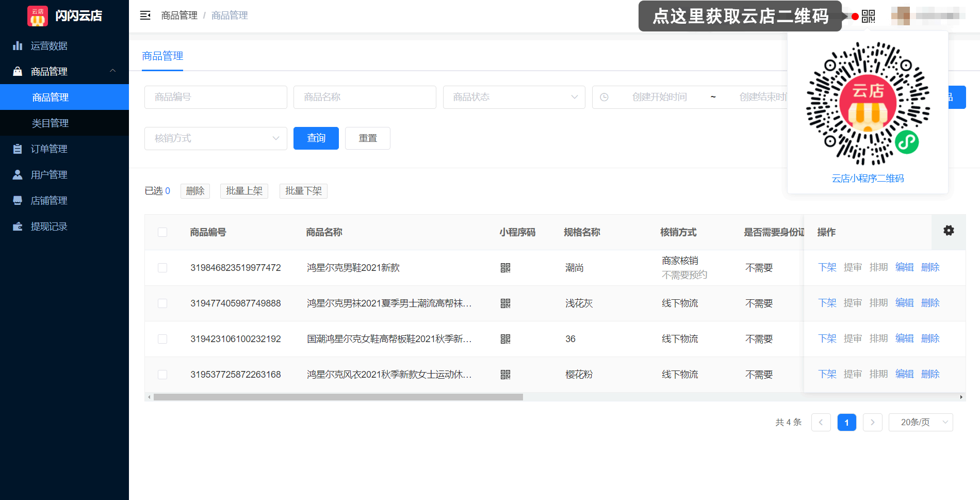Click 编辑 for product 319846823519977472
Screen dimensions: 980x500
click(905, 267)
